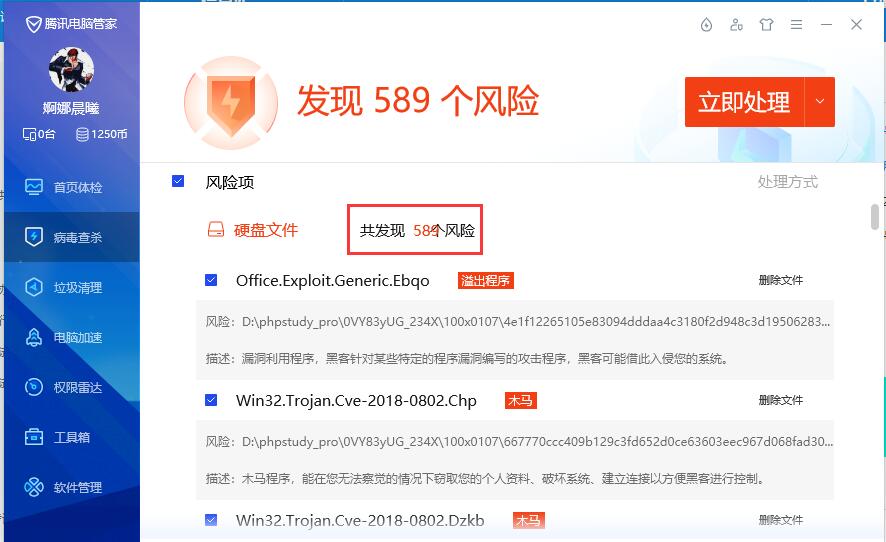Click the 发现 589 个风险 headline
Image resolution: width=886 pixels, height=542 pixels.
point(418,101)
